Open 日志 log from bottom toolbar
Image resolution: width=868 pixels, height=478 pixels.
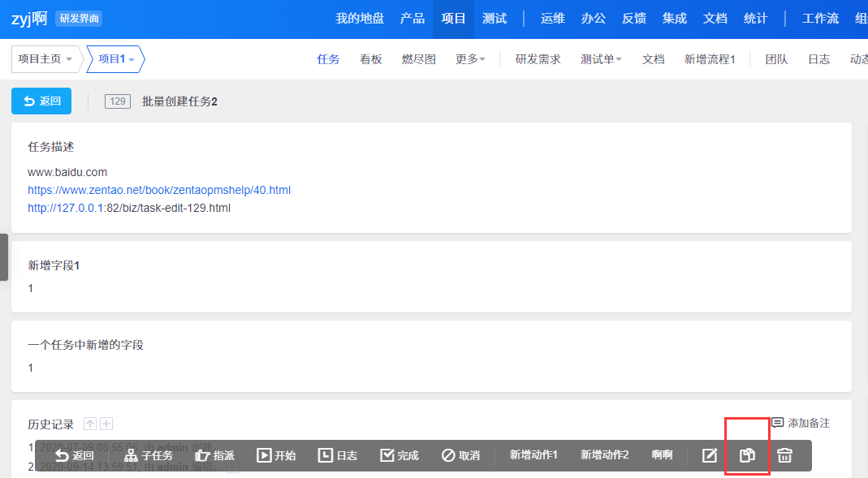338,455
